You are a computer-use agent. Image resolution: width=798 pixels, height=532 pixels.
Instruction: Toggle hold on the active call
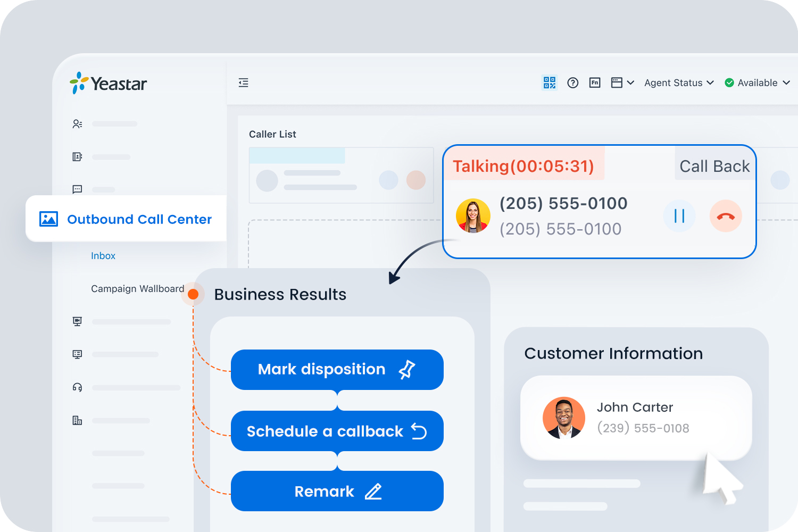tap(679, 216)
